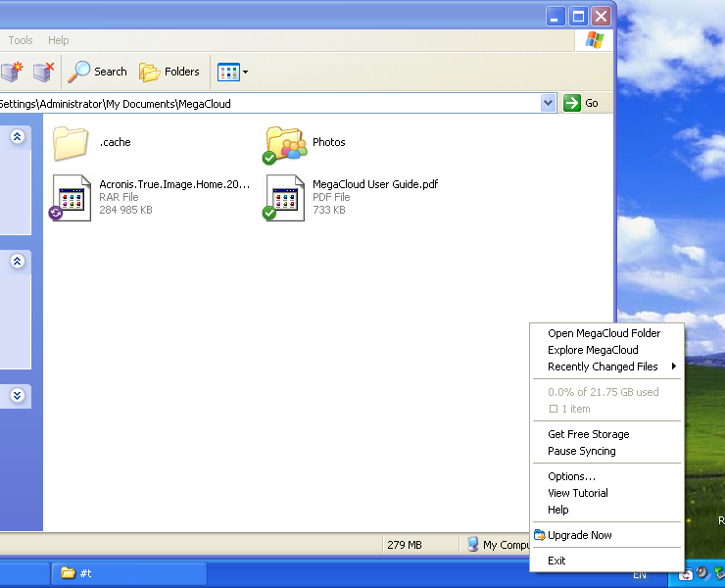Choose Exit from the MegaCloud menu
The width and height of the screenshot is (725, 588).
(606, 561)
